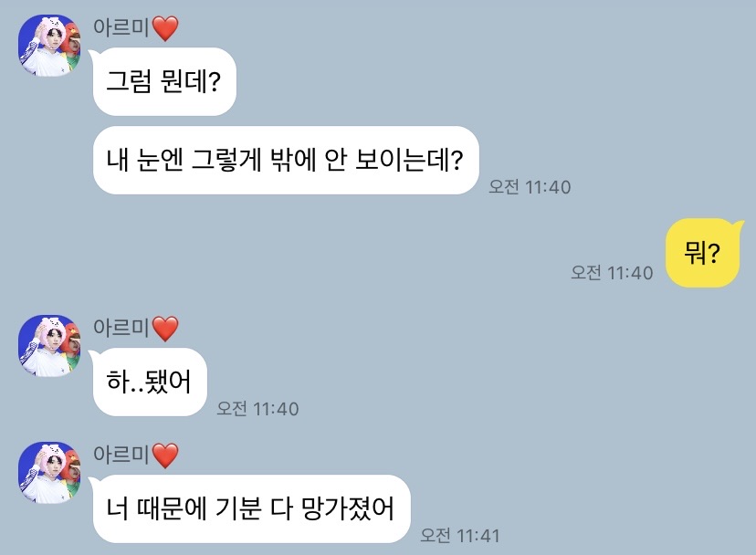Select the yellow '뭐?' sent message bubble
This screenshot has height=555, width=756.
pyautogui.click(x=702, y=253)
